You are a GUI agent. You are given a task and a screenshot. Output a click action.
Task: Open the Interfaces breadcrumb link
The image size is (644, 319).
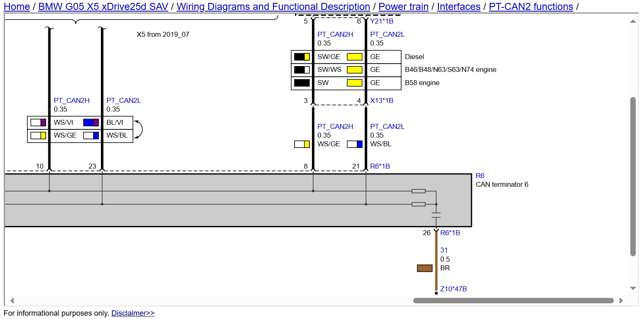point(459,7)
